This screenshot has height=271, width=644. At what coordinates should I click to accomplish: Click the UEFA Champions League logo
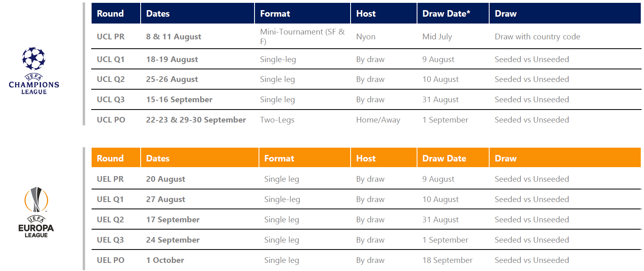coord(34,71)
